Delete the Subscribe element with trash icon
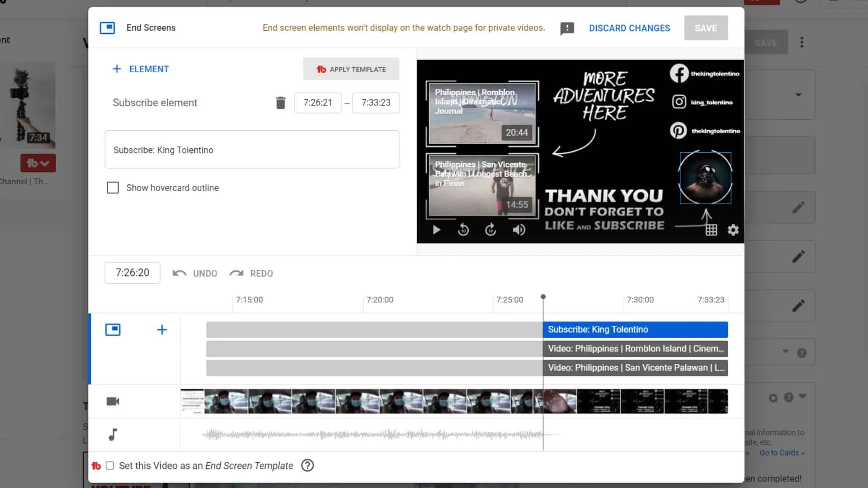Screen dimensions: 868x488 pos(280,103)
